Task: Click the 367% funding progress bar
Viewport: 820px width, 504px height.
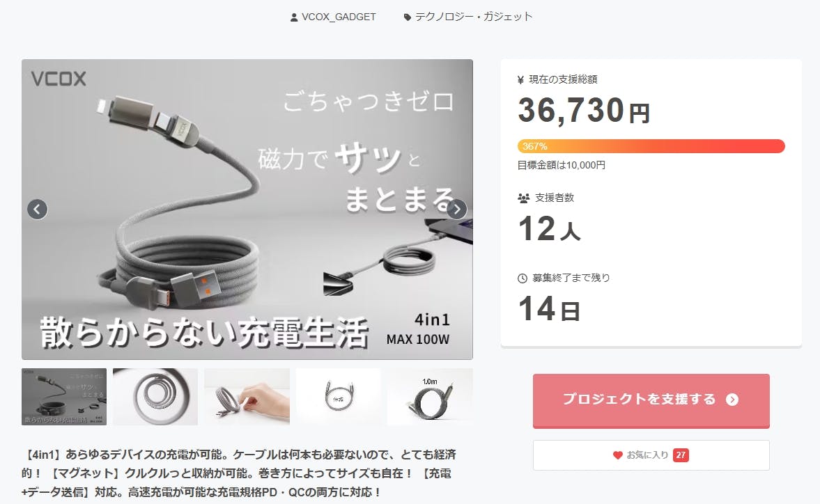Action: coord(651,146)
